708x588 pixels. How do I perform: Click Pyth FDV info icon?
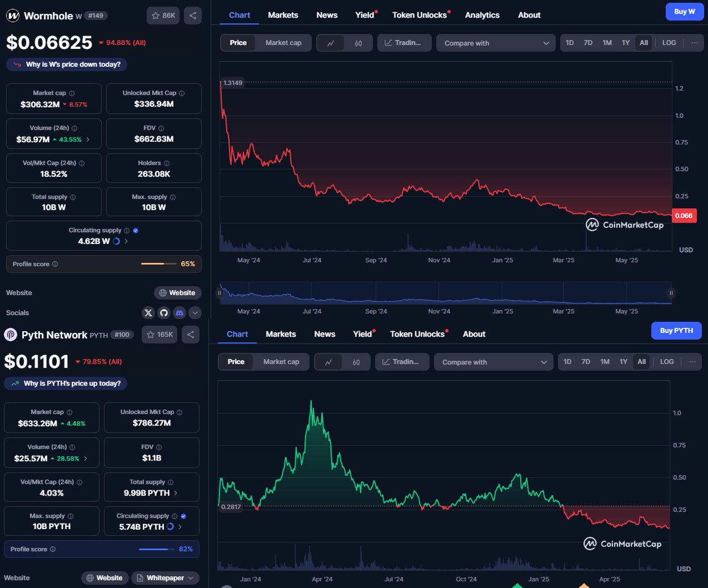point(159,447)
